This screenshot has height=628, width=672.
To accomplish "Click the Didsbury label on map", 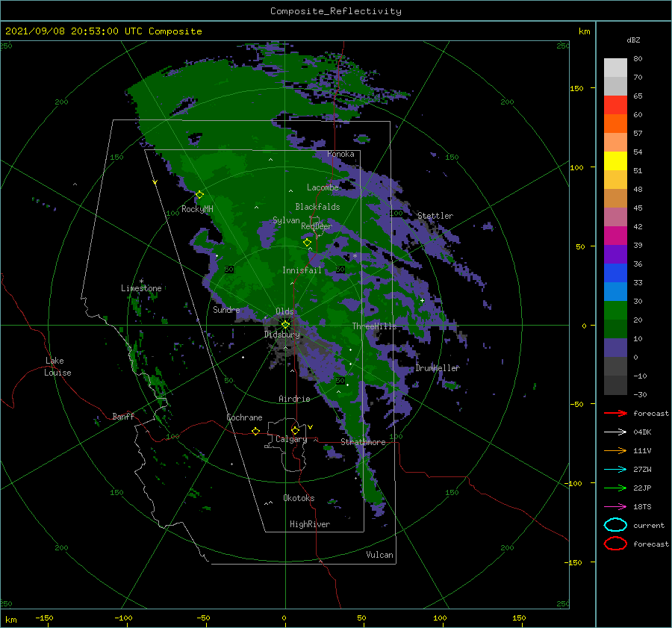I will click(282, 335).
